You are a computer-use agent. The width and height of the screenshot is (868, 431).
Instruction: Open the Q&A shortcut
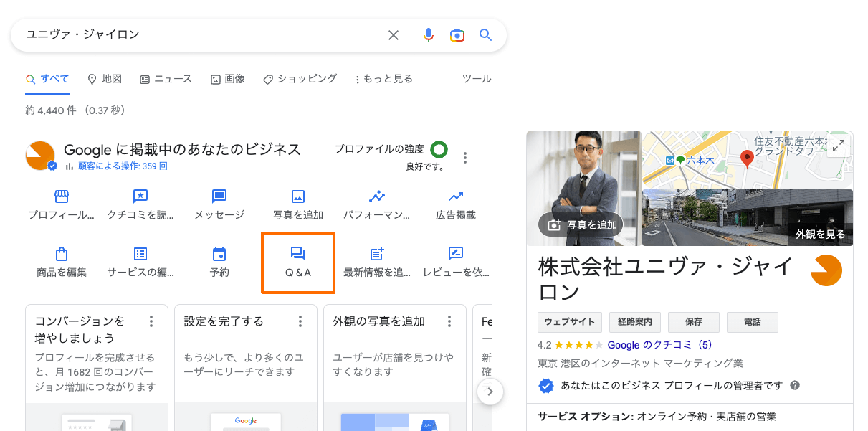coord(297,262)
